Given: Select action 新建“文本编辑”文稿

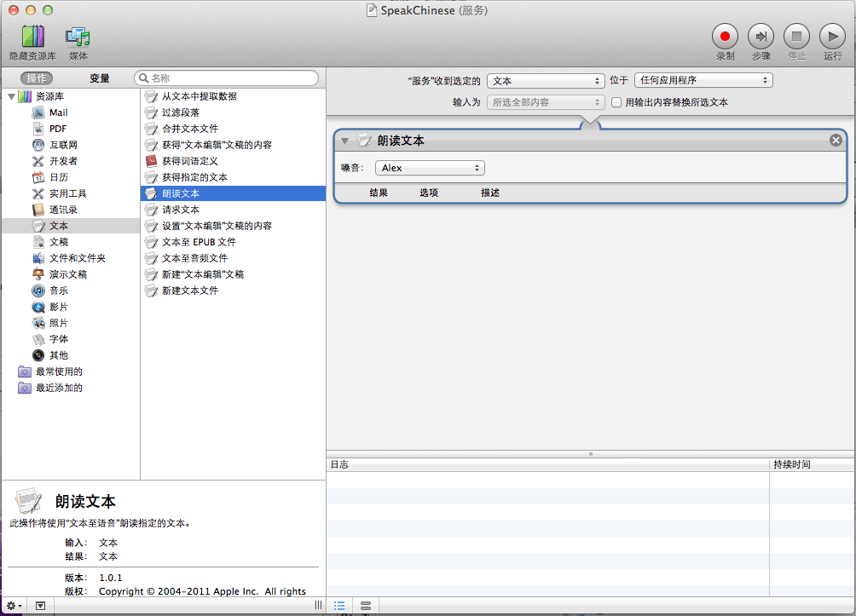Looking at the screenshot, I should click(233, 274).
